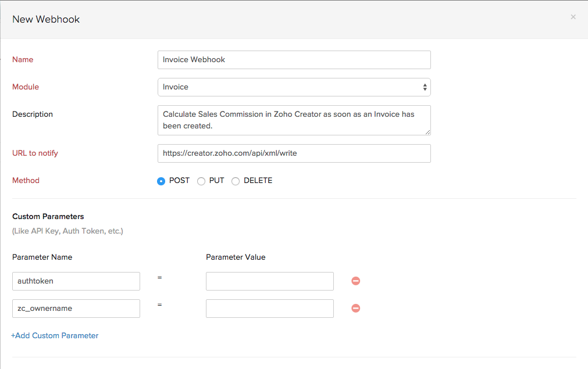Click the New Webhook title
Screen dimensions: 588x369
coord(45,19)
